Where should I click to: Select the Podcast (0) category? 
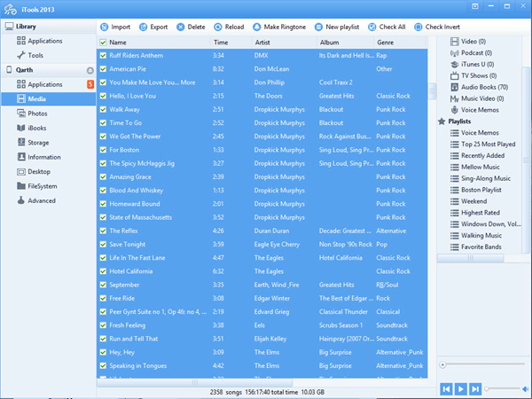pyautogui.click(x=472, y=53)
